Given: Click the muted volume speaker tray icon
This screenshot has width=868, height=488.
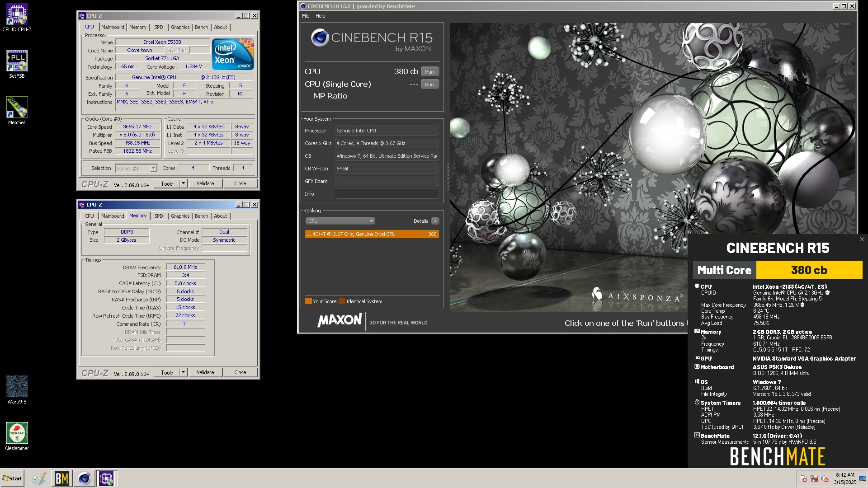Looking at the screenshot, I should coord(825,479).
